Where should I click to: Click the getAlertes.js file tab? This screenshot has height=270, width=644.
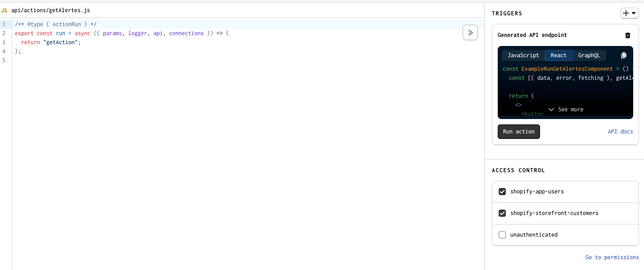tap(51, 10)
